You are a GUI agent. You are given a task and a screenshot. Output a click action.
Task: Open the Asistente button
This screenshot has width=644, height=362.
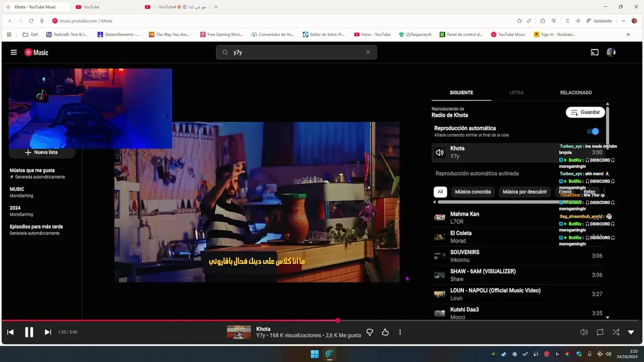point(599,21)
